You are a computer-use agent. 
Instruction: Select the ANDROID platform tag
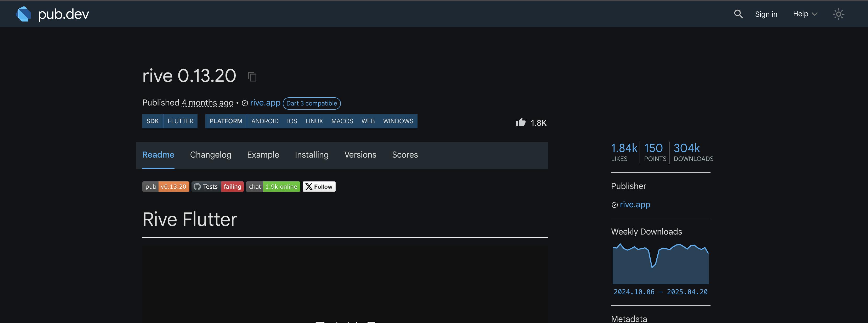pos(264,121)
